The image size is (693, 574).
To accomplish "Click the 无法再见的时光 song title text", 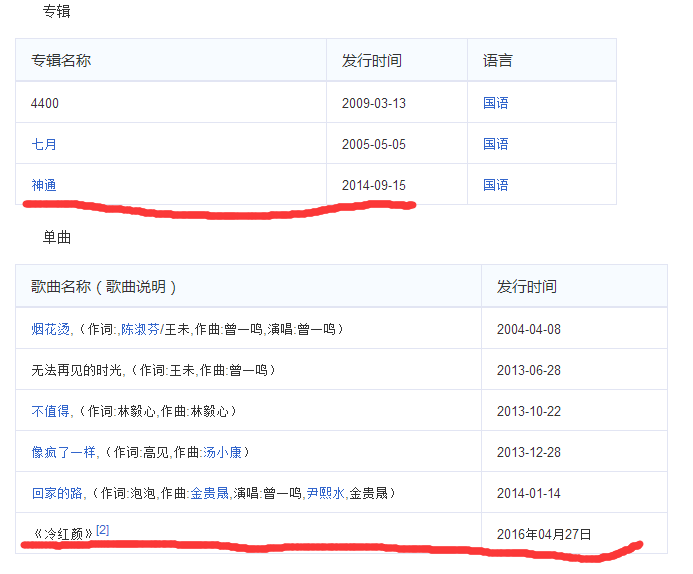I will tap(76, 370).
